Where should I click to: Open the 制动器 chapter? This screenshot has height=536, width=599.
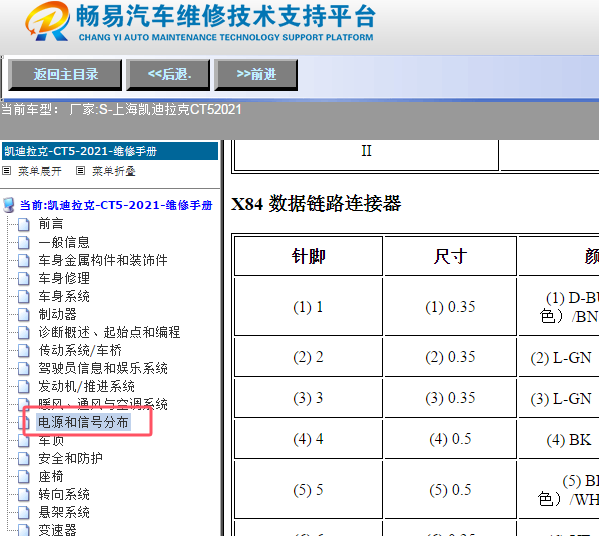pyautogui.click(x=57, y=314)
